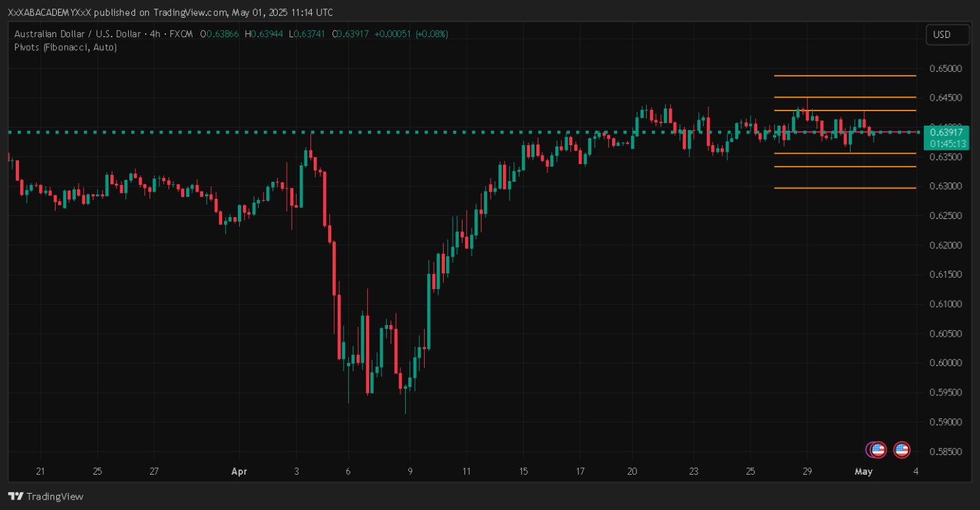Click the 0.60000 level on price scale
The image size is (980, 510).
click(945, 363)
